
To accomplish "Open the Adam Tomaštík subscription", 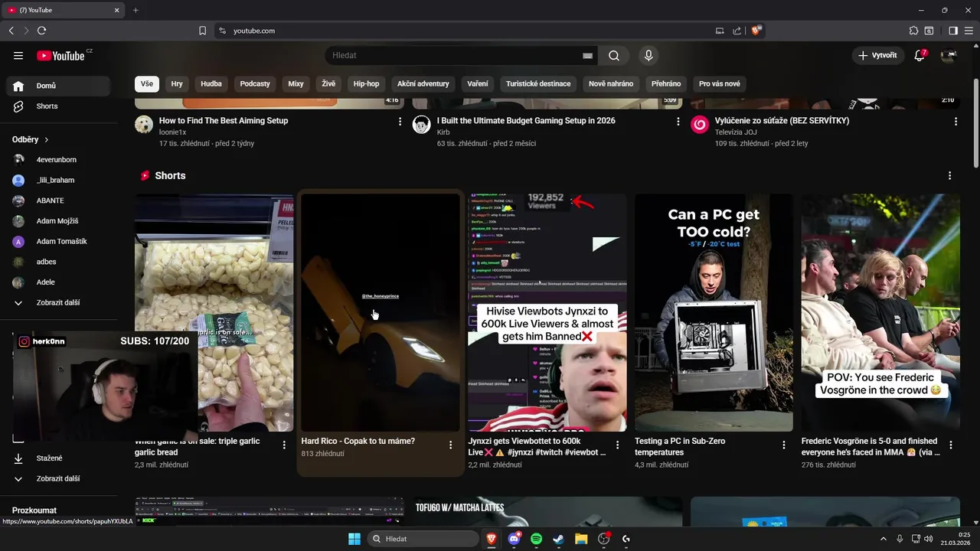I will click(57, 242).
